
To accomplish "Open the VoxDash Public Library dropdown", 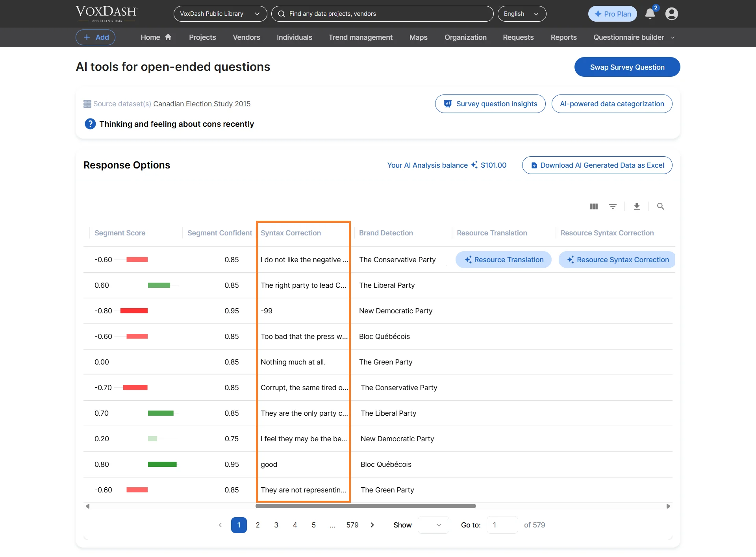I will [220, 14].
